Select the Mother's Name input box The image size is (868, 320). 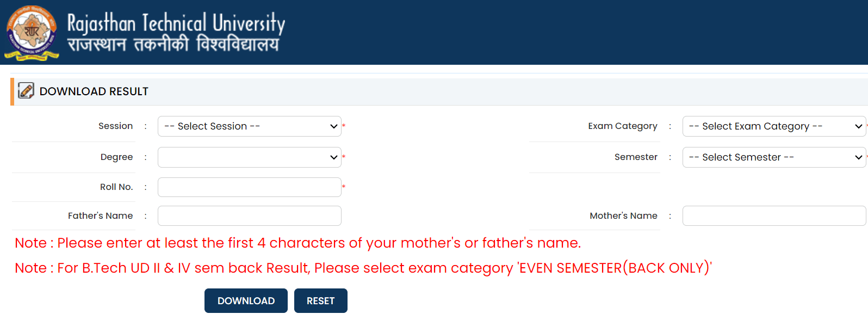coord(774,216)
